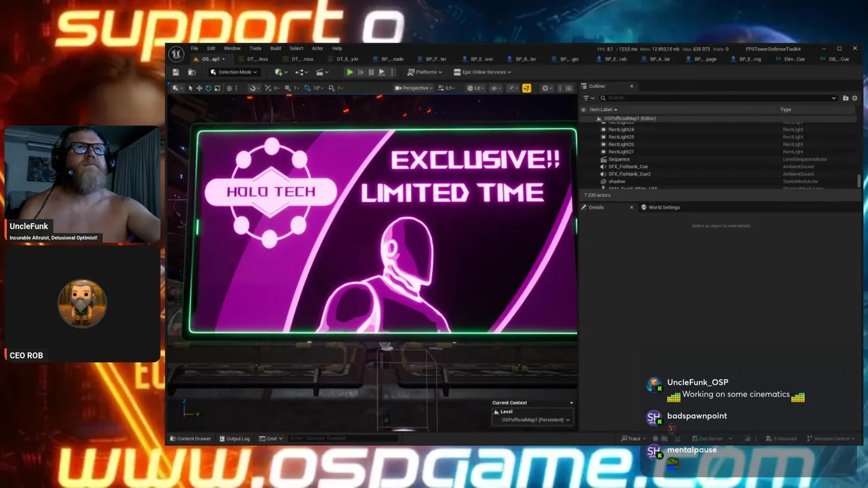Open the Outliner filter options dropdown
This screenshot has width=868, height=488.
(x=587, y=98)
